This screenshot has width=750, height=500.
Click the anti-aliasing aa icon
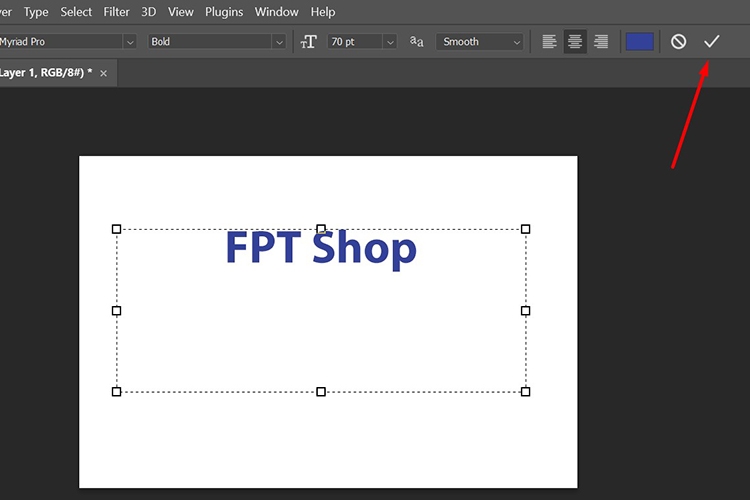(416, 42)
